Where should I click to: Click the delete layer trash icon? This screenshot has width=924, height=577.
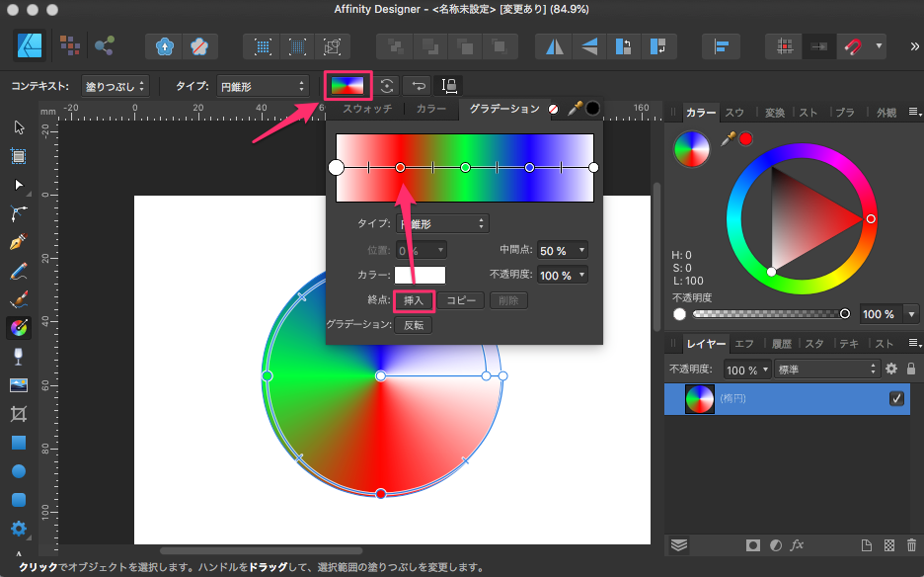click(911, 545)
